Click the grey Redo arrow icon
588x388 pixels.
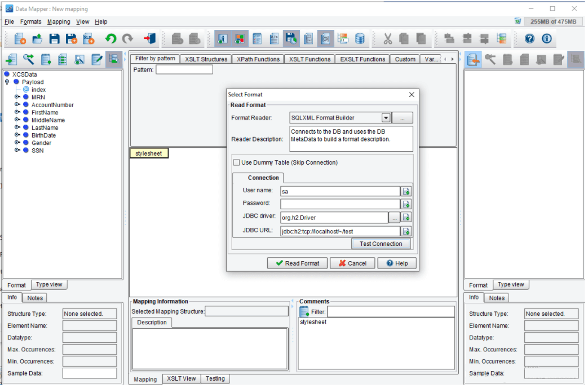pos(127,39)
